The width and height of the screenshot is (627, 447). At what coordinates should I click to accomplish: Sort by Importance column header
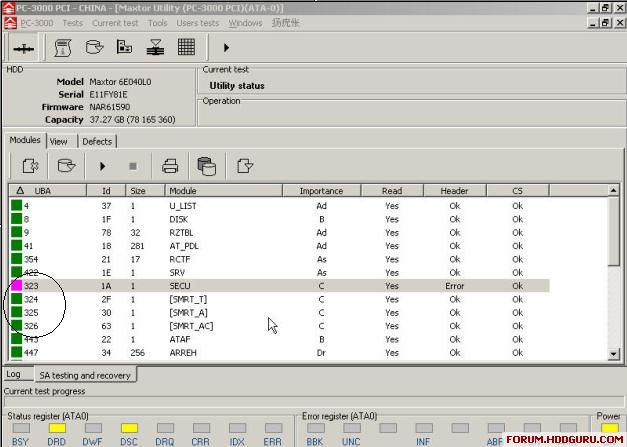(321, 191)
